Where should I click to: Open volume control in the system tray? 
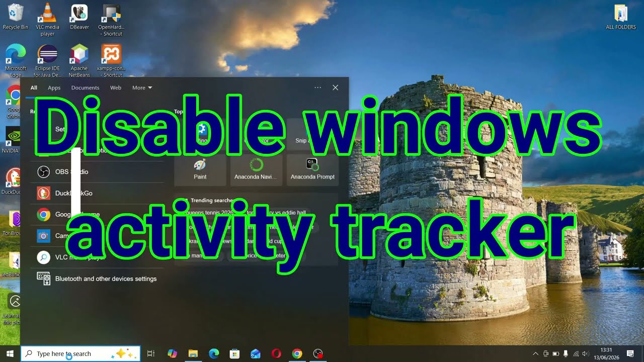point(585,353)
